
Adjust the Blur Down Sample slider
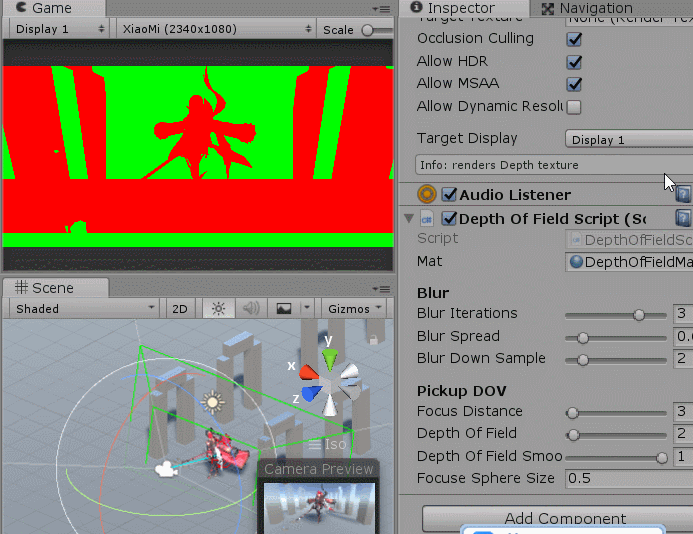(616, 360)
